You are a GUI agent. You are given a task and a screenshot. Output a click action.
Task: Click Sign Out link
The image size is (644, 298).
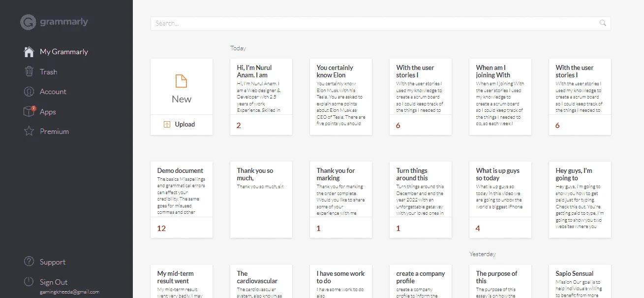(54, 282)
